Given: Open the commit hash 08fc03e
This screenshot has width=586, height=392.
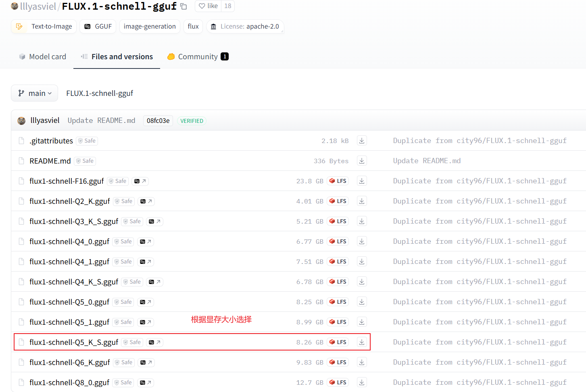Looking at the screenshot, I should pos(158,121).
